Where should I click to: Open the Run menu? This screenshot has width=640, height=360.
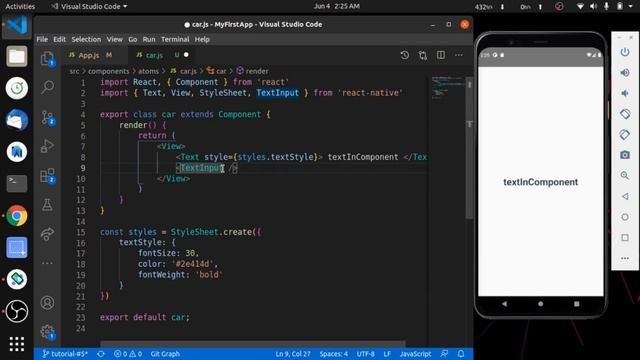tap(149, 39)
